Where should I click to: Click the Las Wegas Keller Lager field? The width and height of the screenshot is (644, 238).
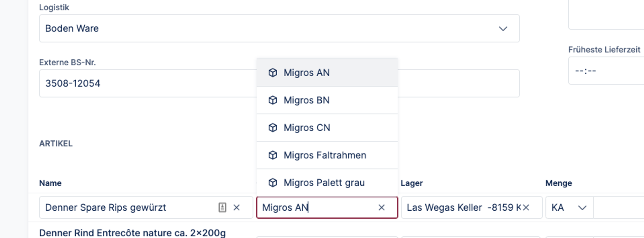tap(460, 207)
